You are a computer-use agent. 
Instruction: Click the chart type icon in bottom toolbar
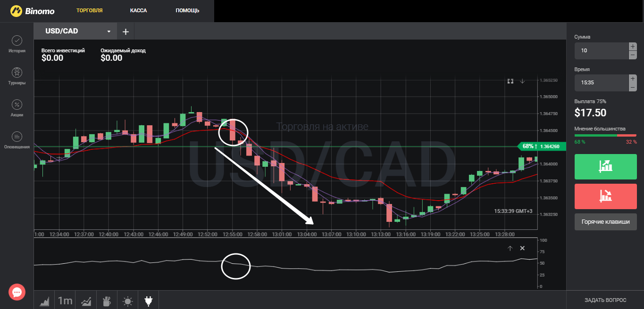tap(44, 301)
